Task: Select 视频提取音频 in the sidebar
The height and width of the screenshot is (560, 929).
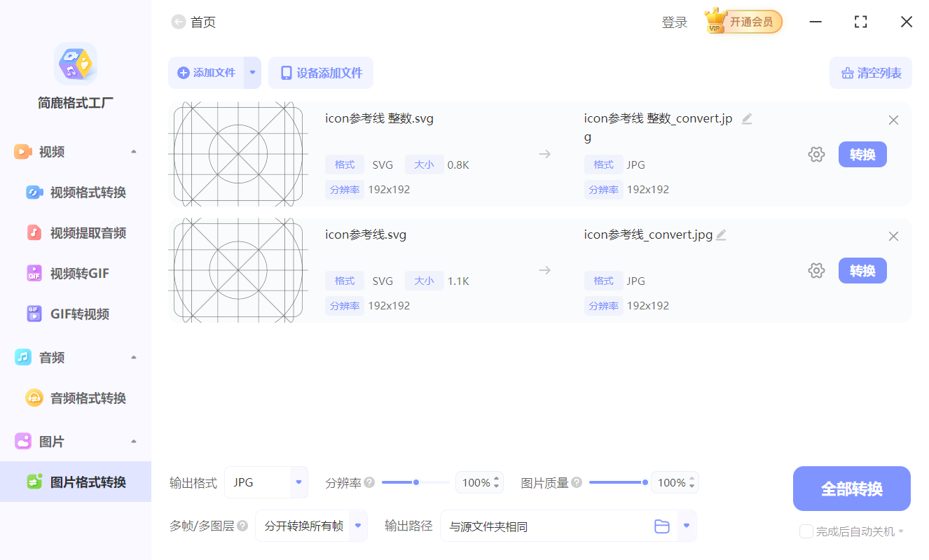Action: click(x=76, y=233)
